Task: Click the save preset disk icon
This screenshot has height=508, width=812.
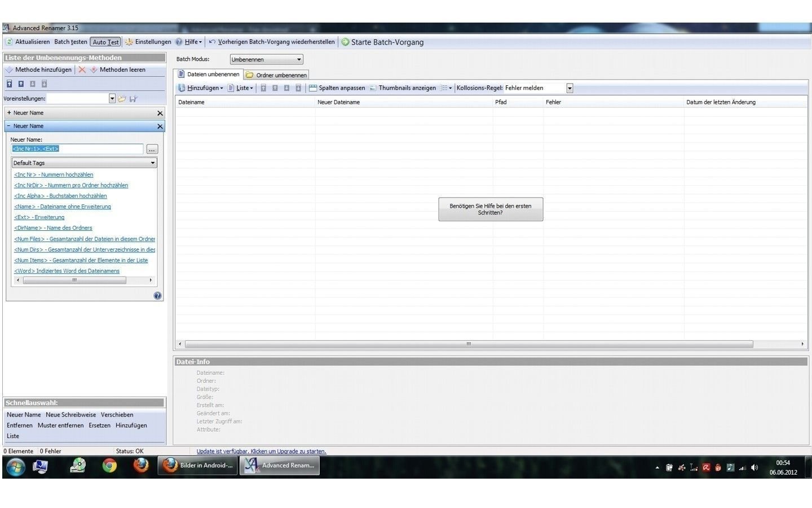Action: (133, 99)
